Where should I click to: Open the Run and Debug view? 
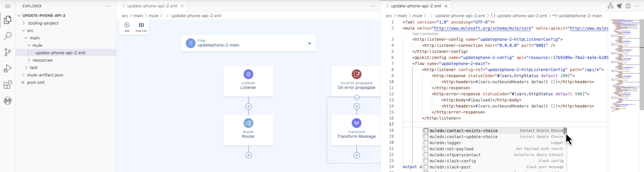pyautogui.click(x=7, y=68)
